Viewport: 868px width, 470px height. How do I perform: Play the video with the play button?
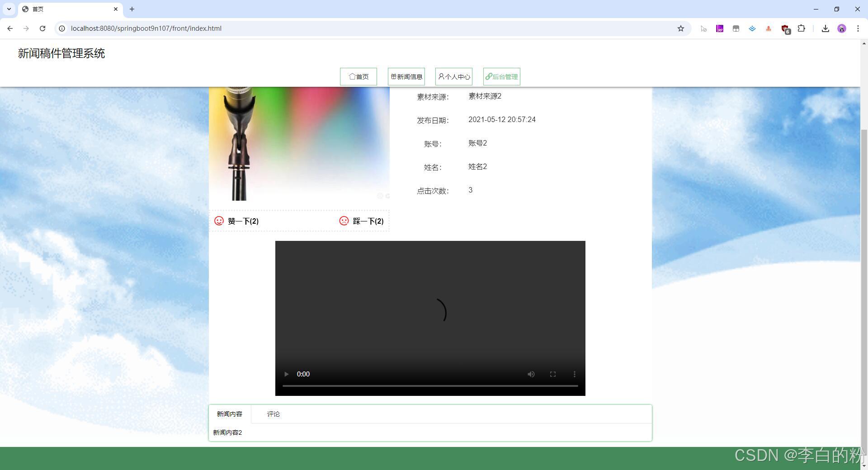286,374
